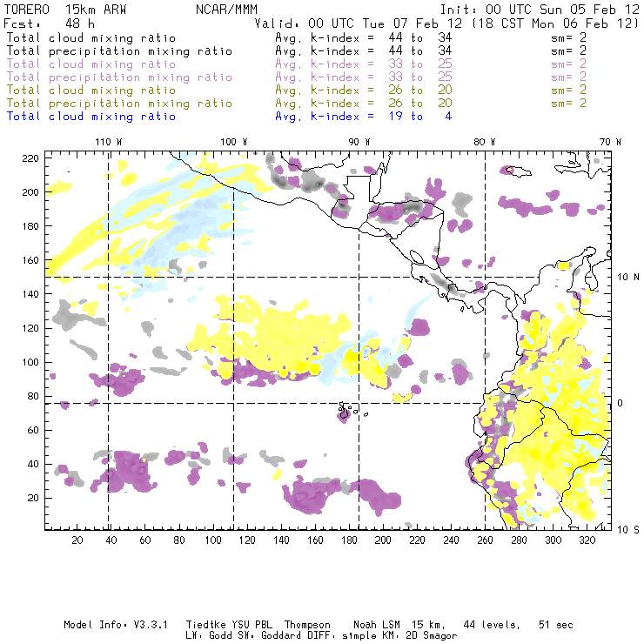The image size is (644, 644).
Task: Click the blue Total cloud mixing ratio legend
Action: [x=91, y=117]
